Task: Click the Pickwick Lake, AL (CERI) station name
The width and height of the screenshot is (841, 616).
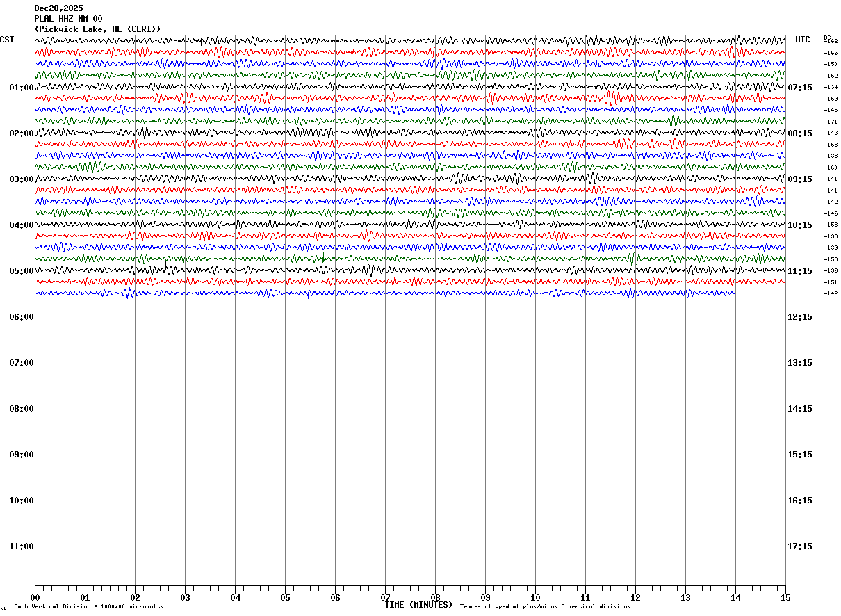Action: (98, 29)
